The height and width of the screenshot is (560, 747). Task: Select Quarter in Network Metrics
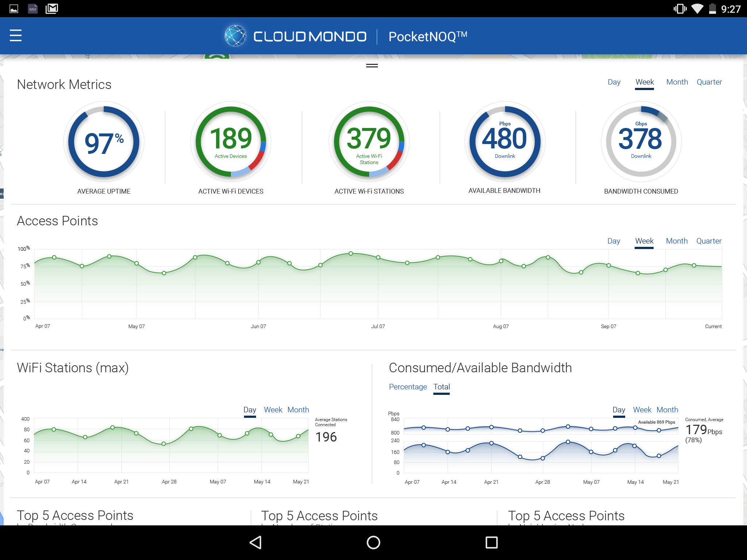(709, 82)
